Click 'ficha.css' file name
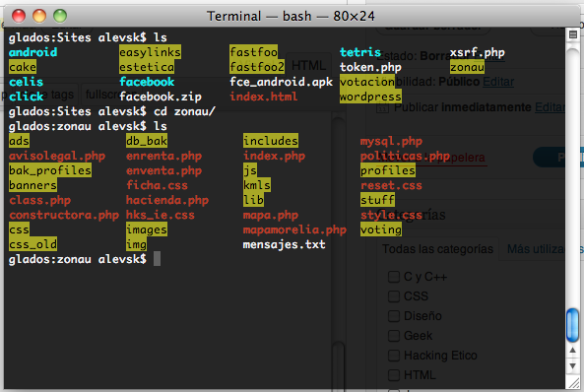The image size is (584, 392). pos(157,185)
